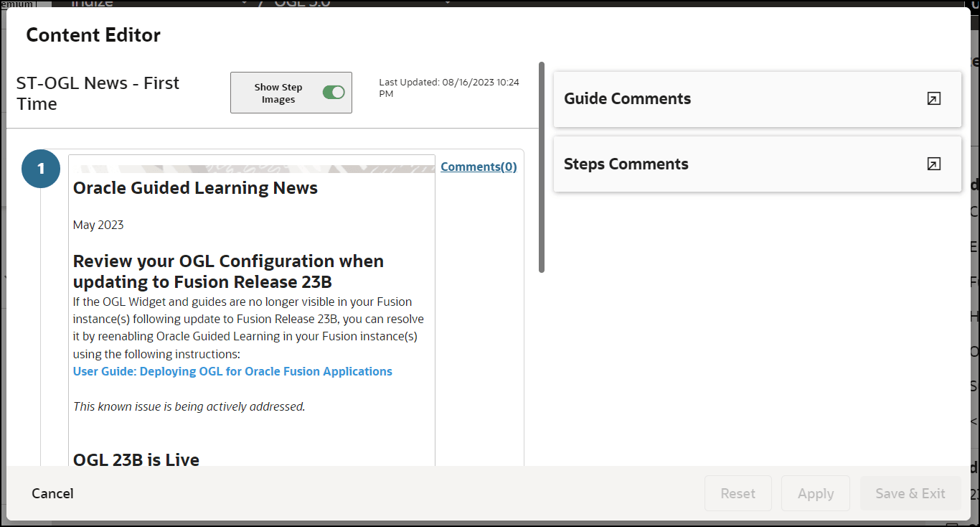The width and height of the screenshot is (980, 527).
Task: Click the 'OGL 23B is Live' heading
Action: [x=136, y=460]
